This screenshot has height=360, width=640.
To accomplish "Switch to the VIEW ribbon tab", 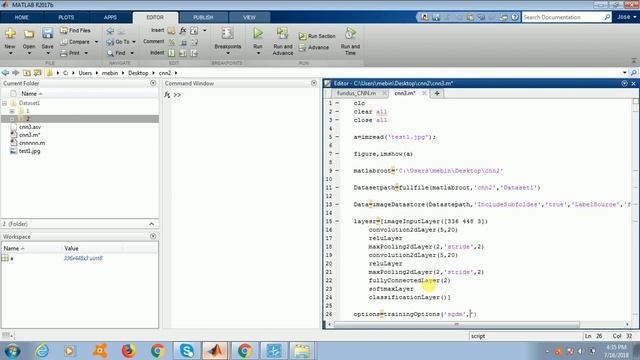I will [x=249, y=18].
